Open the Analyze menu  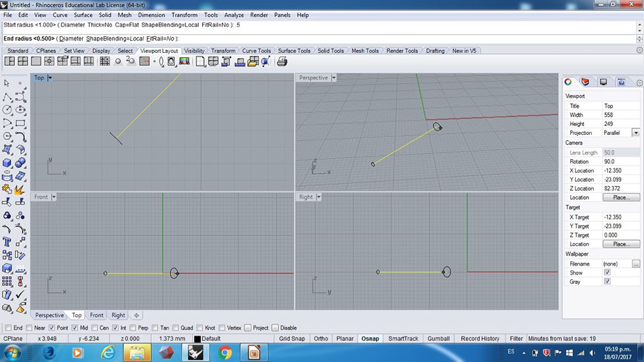[234, 15]
